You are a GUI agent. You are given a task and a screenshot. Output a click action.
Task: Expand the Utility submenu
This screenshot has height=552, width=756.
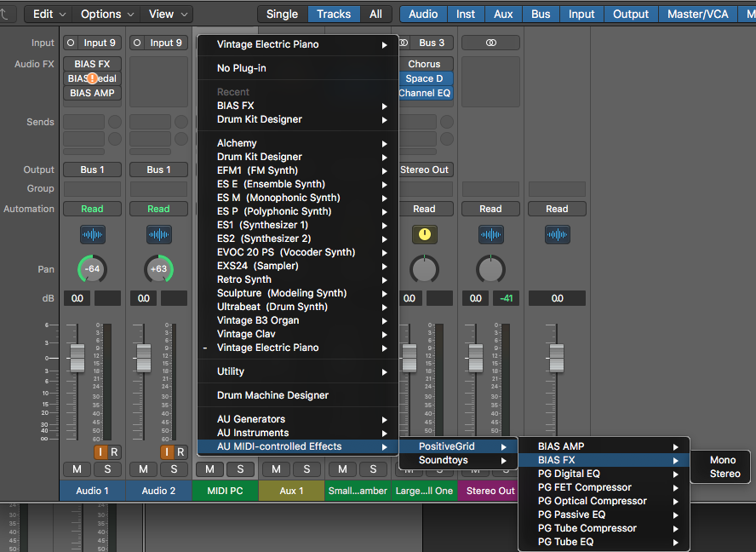click(297, 371)
